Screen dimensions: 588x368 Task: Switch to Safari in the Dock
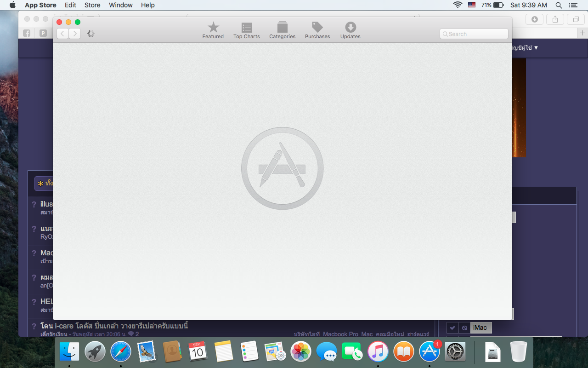point(121,352)
